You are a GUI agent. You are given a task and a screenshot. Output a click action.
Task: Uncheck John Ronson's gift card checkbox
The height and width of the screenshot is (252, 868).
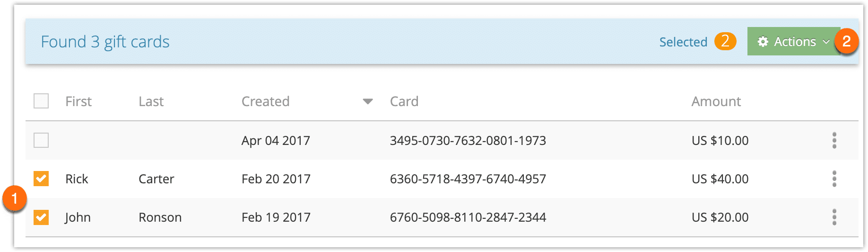41,217
